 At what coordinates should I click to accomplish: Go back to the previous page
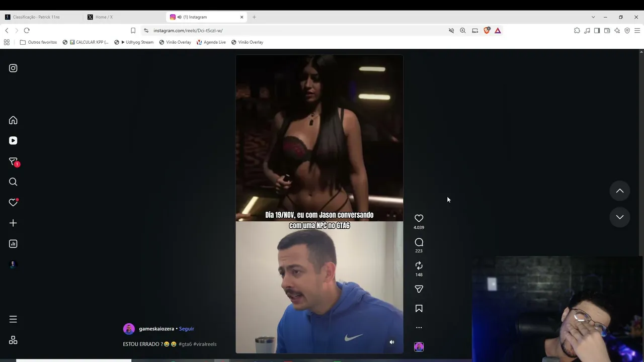[x=7, y=31]
